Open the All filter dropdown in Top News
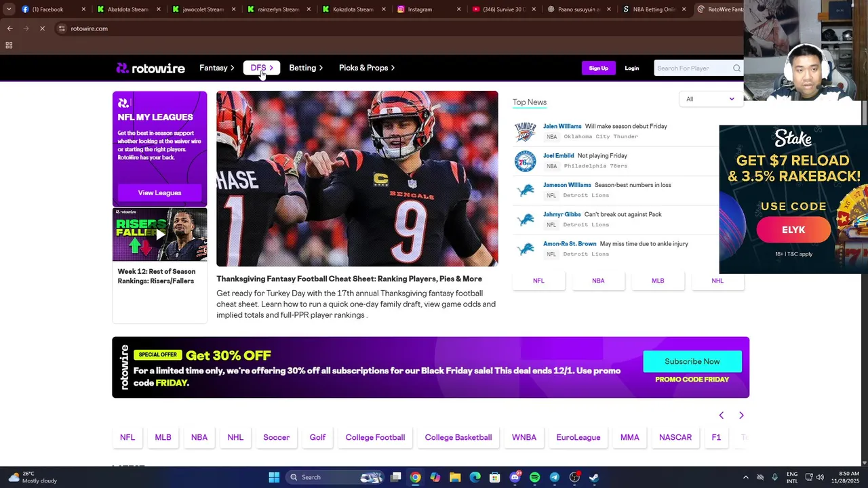868x488 pixels. click(x=710, y=99)
